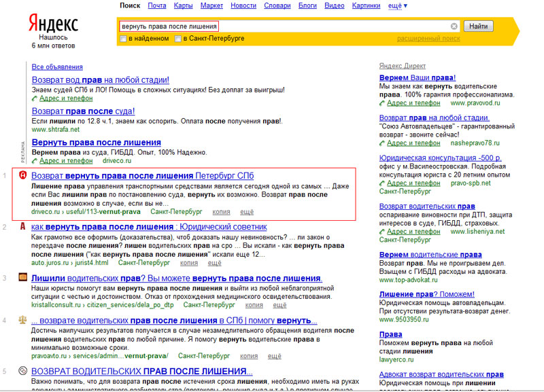
Task: Open the Словари service tab
Action: (x=277, y=6)
